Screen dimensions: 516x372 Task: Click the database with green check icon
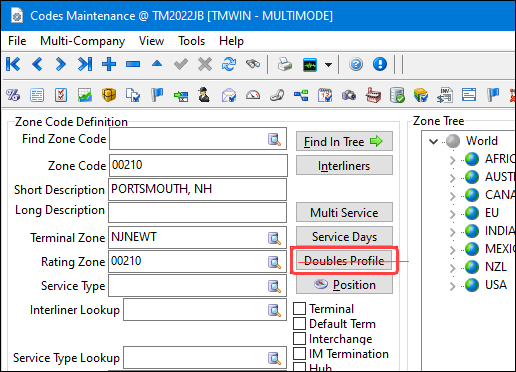397,95
